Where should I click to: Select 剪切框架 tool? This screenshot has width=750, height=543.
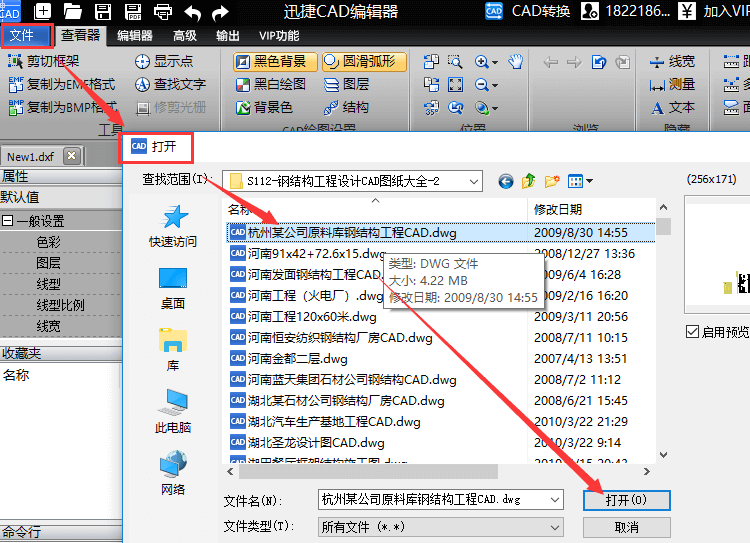point(44,61)
